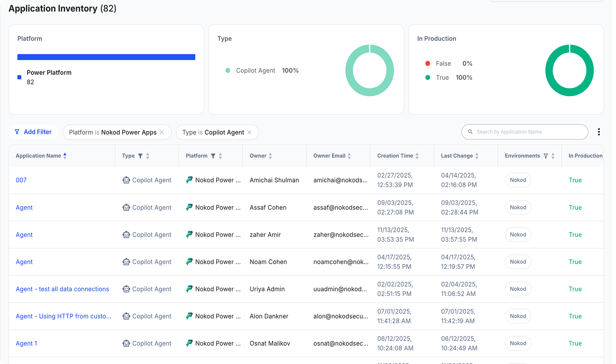Click the blue Power Platform bar

pyautogui.click(x=106, y=57)
